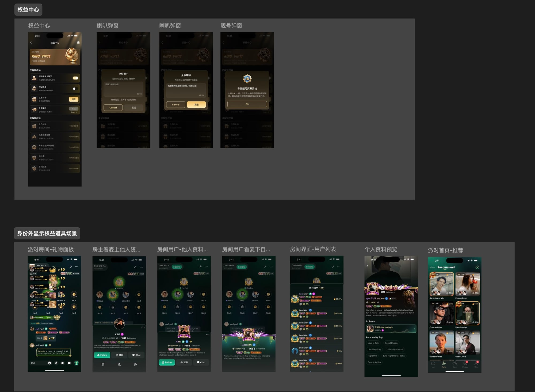Click the speaker volume icon in chat bar

click(x=63, y=363)
